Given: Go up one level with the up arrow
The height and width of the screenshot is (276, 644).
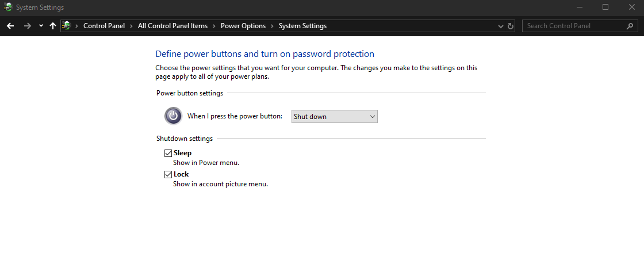Looking at the screenshot, I should tap(53, 26).
